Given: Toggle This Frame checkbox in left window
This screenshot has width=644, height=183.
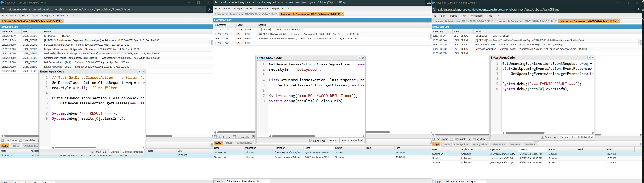Looking at the screenshot, I should tap(2, 140).
